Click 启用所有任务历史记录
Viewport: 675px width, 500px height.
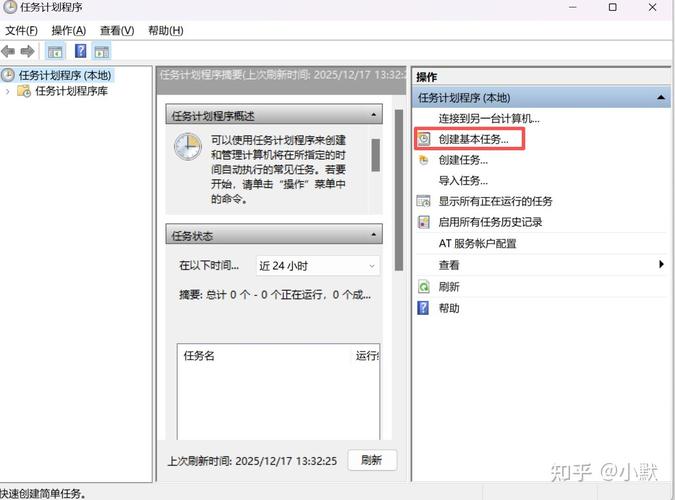490,222
